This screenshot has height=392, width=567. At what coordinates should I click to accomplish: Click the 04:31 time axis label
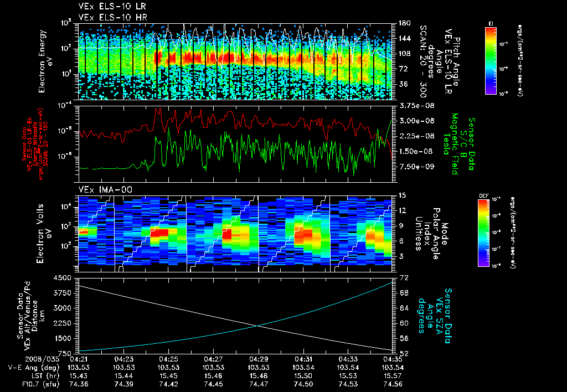[303, 359]
